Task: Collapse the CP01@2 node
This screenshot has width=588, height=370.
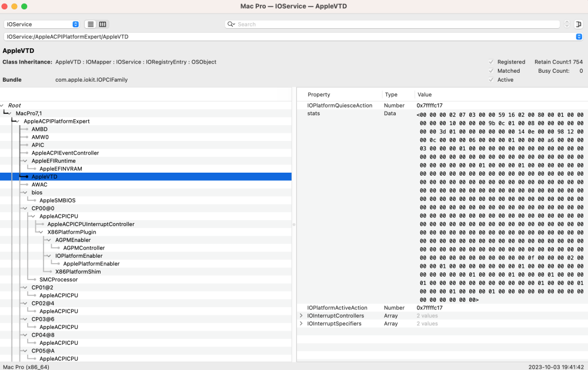Action: tap(25, 288)
